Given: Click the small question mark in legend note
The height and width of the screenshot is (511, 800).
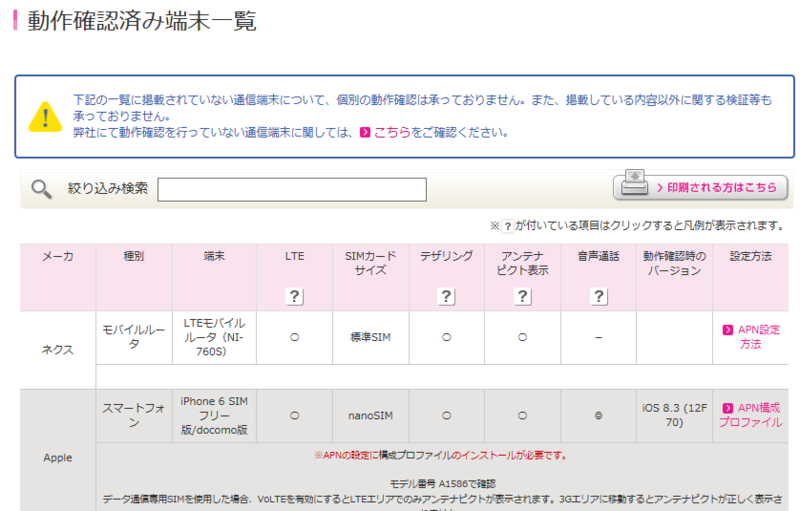Looking at the screenshot, I should coord(508,226).
